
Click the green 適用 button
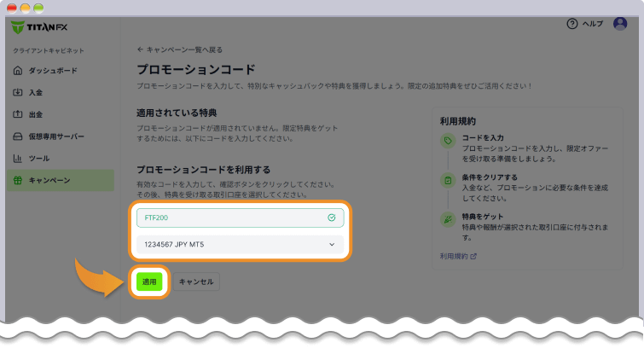click(x=149, y=281)
